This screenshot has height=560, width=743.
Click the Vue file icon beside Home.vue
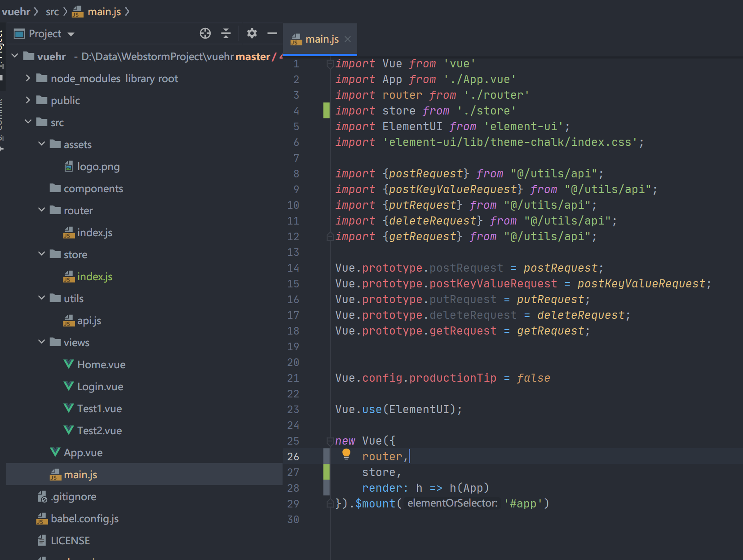(x=69, y=364)
